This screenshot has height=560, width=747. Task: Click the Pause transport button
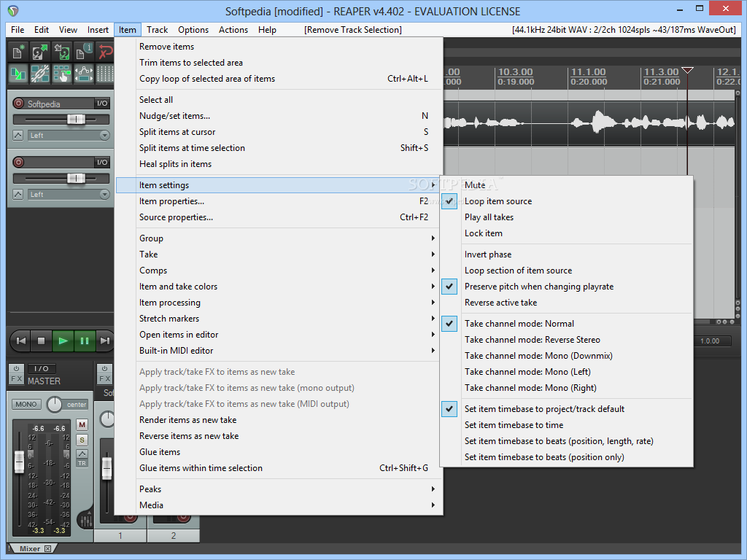coord(85,341)
